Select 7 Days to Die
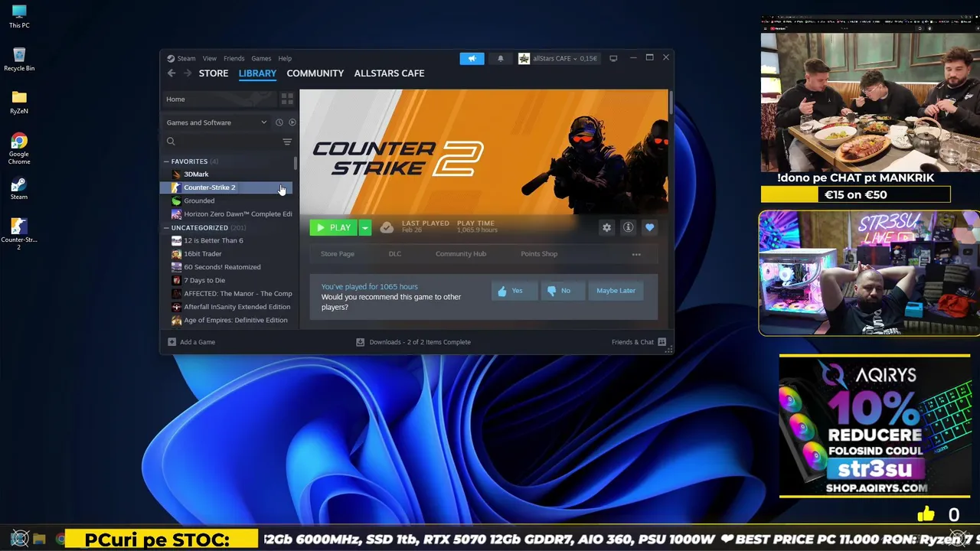The image size is (980, 551). tap(227, 280)
